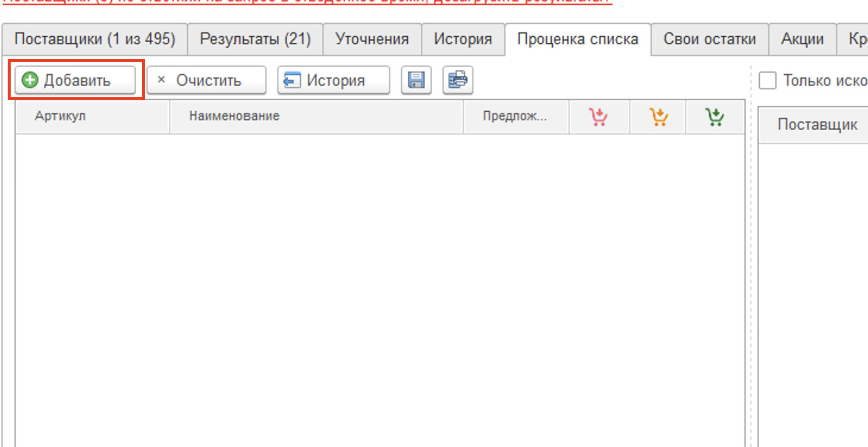
Task: Click the green cart column icon
Action: coord(715,117)
